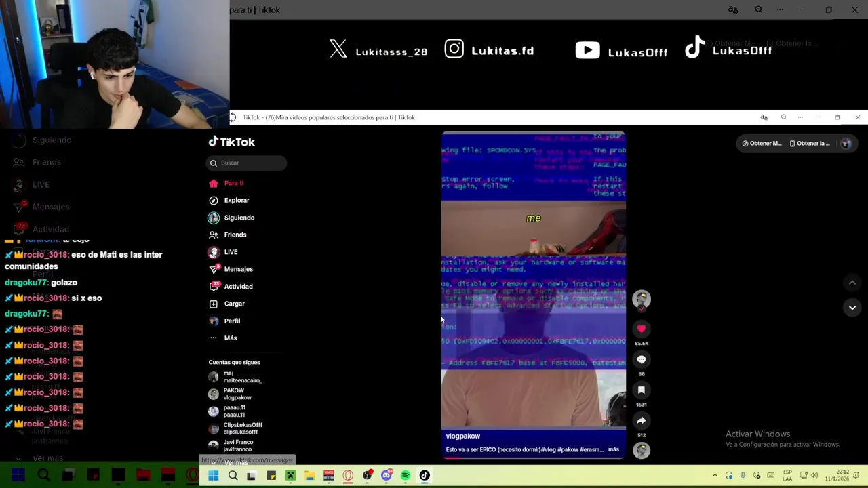
Task: Open the TikTok app taskbar icon
Action: 425,476
